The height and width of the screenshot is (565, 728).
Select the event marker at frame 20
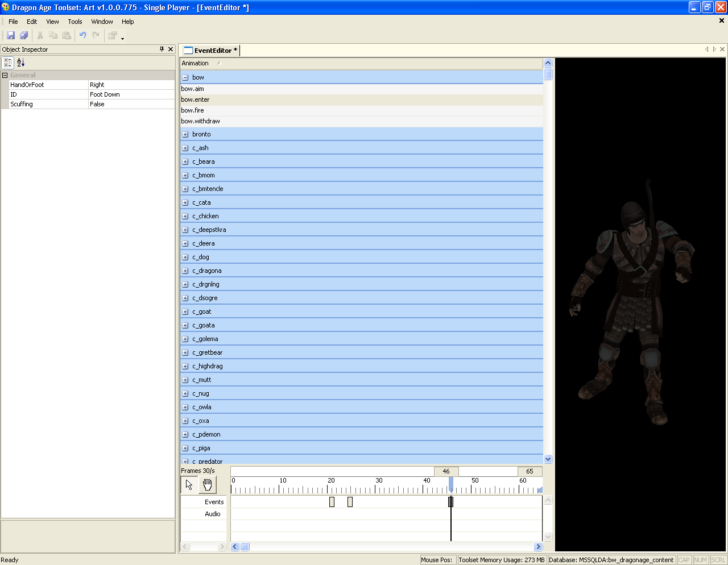point(332,502)
